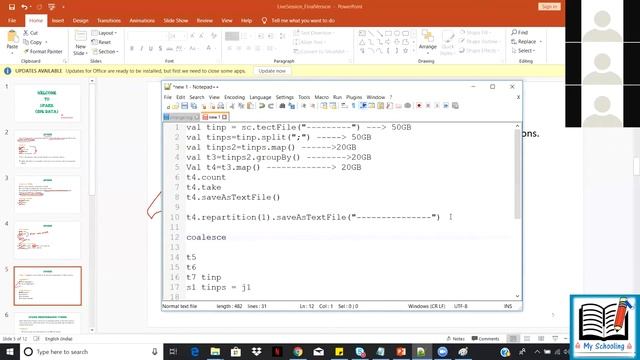The width and height of the screenshot is (640, 360).
Task: Click the Replace icon in Notepad++ toolbar
Action: 291,106
